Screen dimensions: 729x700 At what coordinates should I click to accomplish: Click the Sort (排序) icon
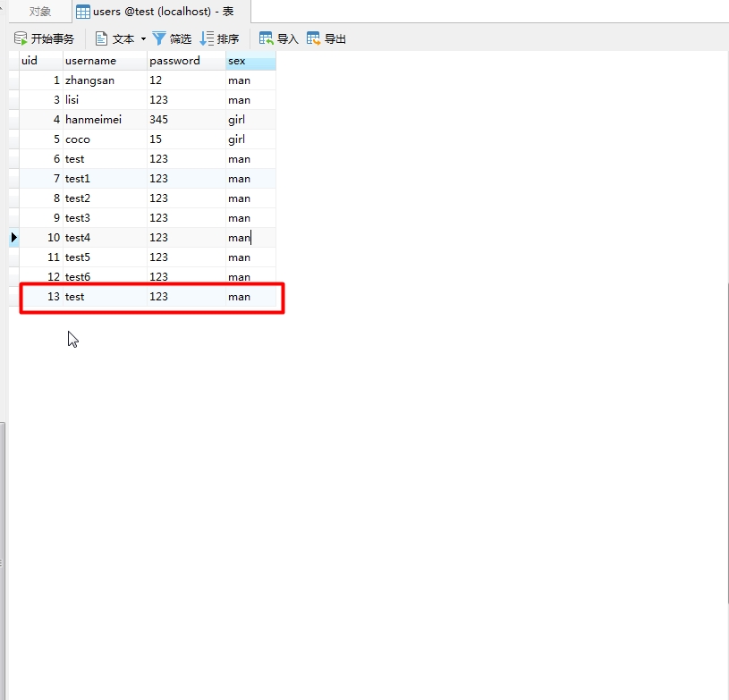207,38
